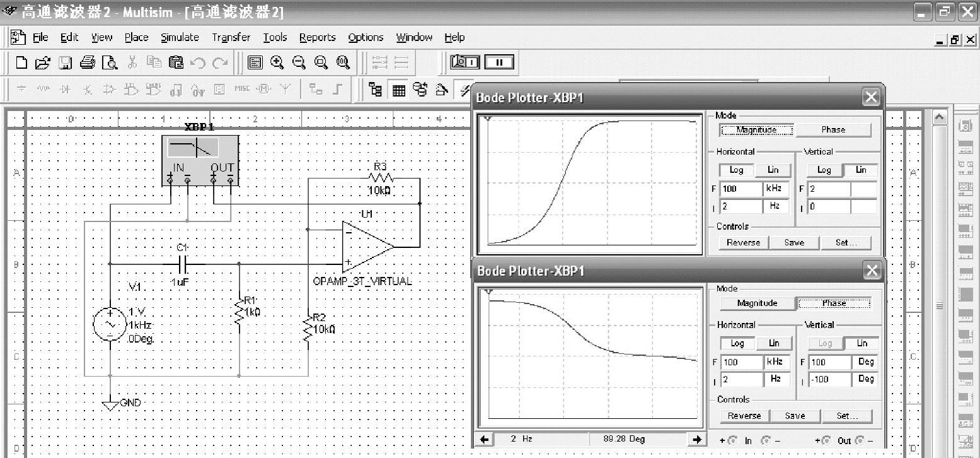Place a source from the components toolbar
Image resolution: width=980 pixels, height=458 pixels.
point(21,90)
